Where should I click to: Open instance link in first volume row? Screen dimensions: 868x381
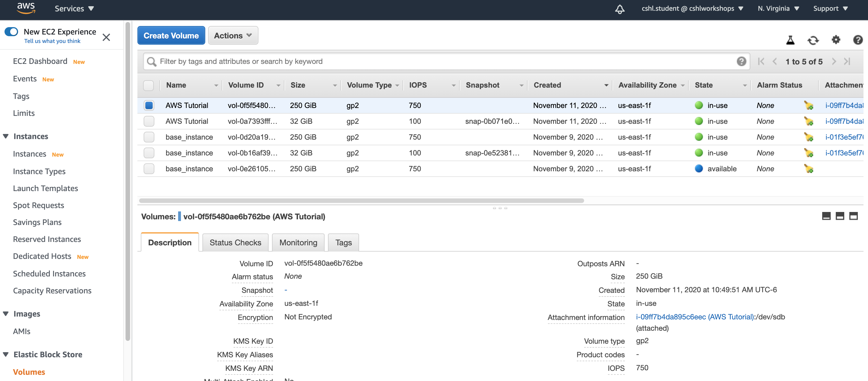tap(844, 105)
